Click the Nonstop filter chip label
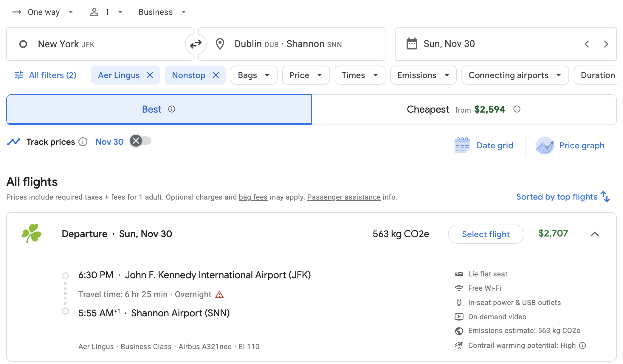Viewport: 623px width, 364px height. [x=189, y=75]
